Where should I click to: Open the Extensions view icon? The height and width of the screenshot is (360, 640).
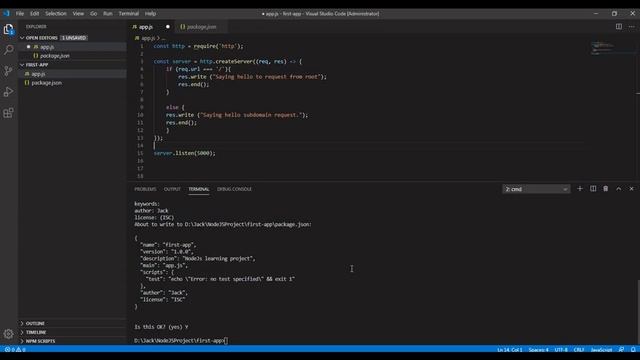(9, 113)
